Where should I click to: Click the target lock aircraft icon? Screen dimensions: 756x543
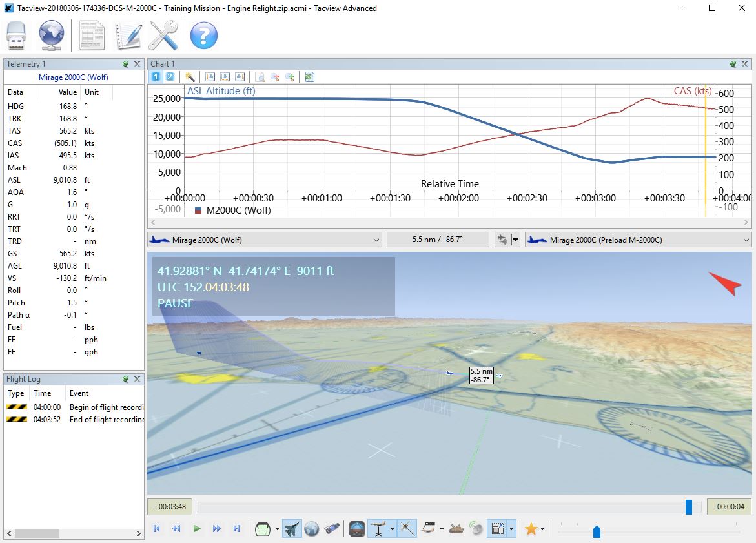pyautogui.click(x=502, y=240)
